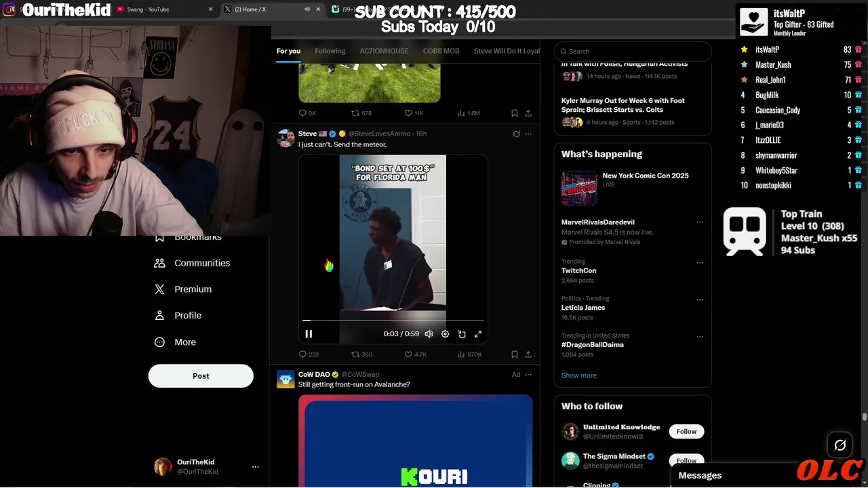Open CoW DAO profile avatar
Screen dimensions: 868x488
tap(285, 379)
